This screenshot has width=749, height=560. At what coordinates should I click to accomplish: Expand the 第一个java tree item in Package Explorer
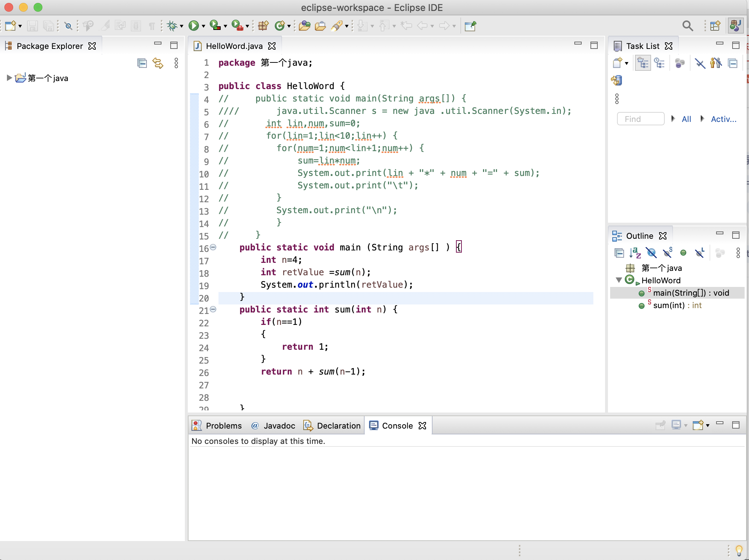coord(8,78)
